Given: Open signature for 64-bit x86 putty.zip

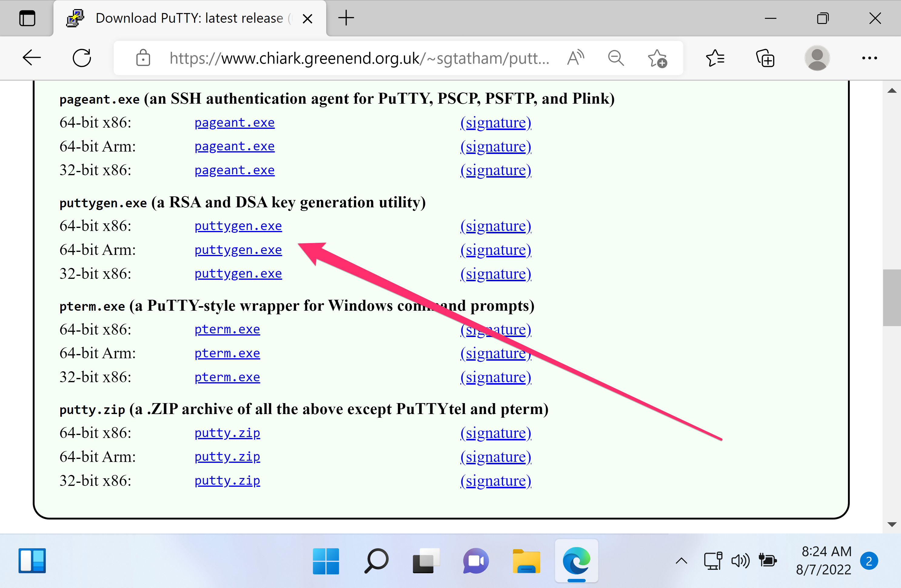Looking at the screenshot, I should 496,433.
